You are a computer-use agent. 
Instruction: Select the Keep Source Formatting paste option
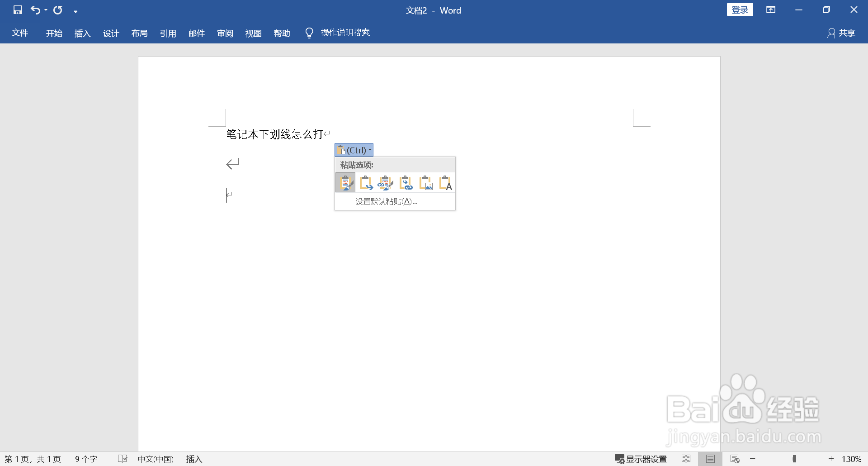(x=345, y=183)
